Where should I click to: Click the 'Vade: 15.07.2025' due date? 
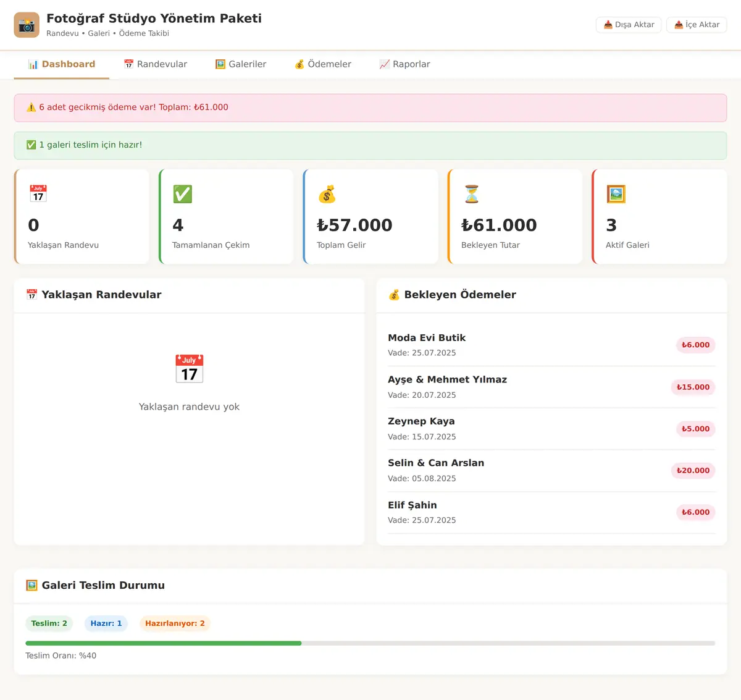pyautogui.click(x=422, y=437)
